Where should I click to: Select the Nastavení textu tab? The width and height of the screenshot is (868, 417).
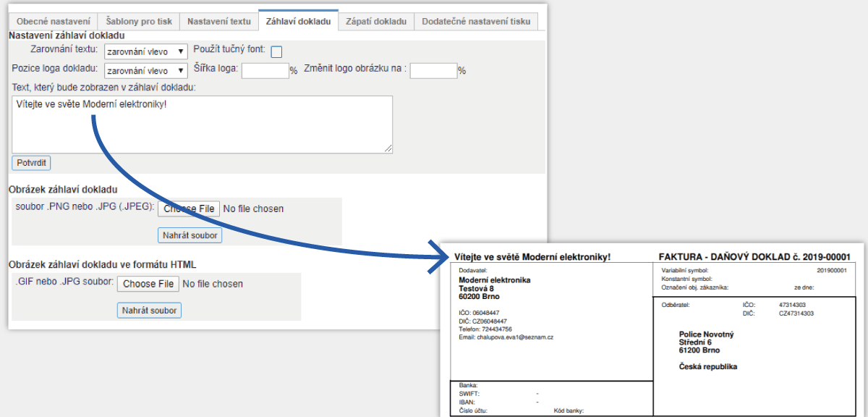[x=218, y=21]
